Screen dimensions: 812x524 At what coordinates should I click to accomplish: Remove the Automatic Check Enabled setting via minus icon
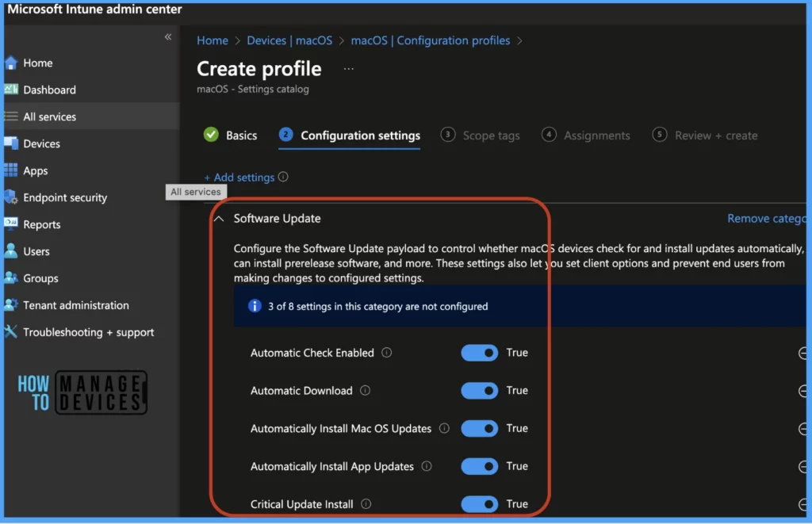tap(802, 353)
